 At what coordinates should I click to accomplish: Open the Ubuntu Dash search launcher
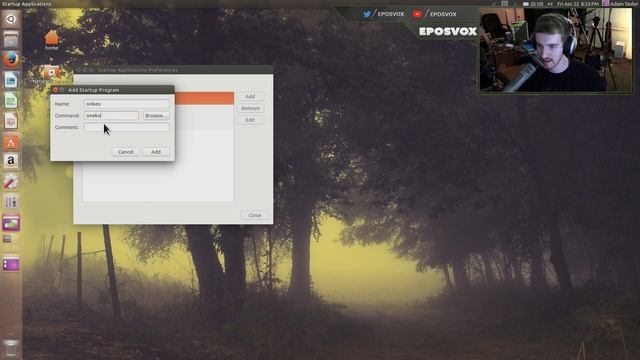coord(11,19)
